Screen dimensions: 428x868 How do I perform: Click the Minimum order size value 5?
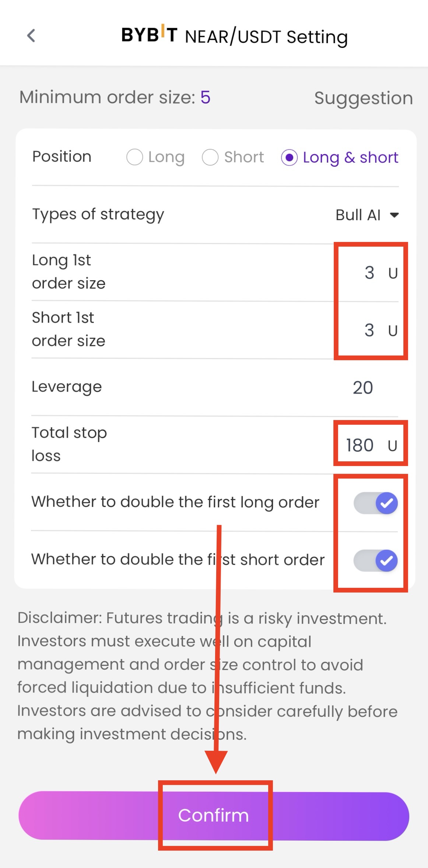pyautogui.click(x=206, y=97)
